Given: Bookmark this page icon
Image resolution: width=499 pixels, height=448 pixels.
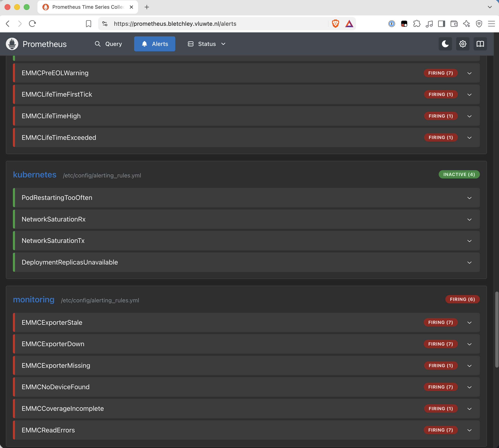Looking at the screenshot, I should (88, 24).
